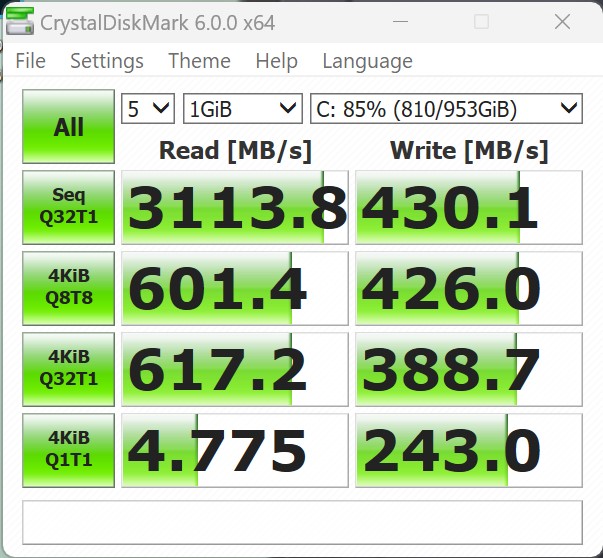Click the 4KiB Q8T8 read result 601.4
This screenshot has width=603, height=558.
(x=234, y=288)
